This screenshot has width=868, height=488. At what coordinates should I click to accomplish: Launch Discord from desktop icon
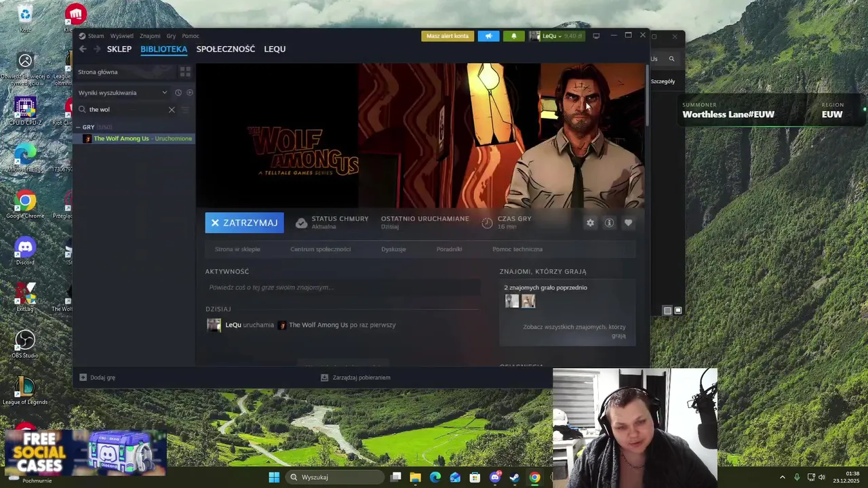click(25, 251)
